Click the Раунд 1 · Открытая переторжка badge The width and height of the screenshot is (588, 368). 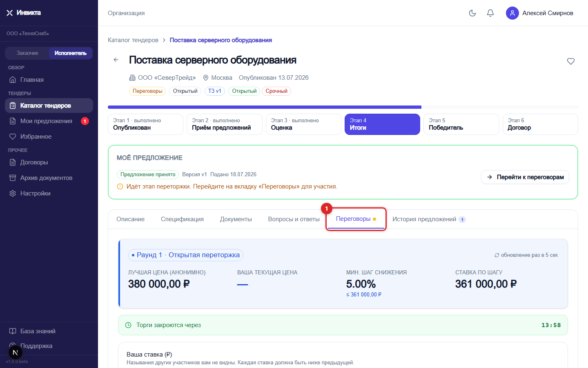[x=186, y=255]
